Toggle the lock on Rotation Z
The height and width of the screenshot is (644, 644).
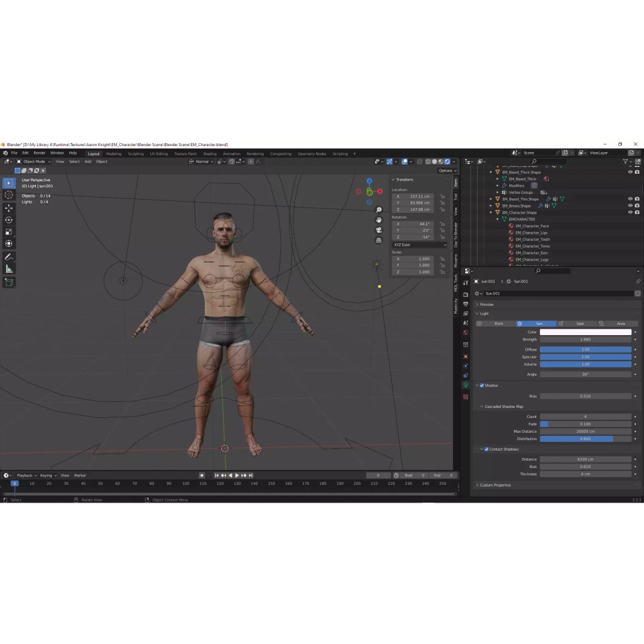click(x=442, y=237)
